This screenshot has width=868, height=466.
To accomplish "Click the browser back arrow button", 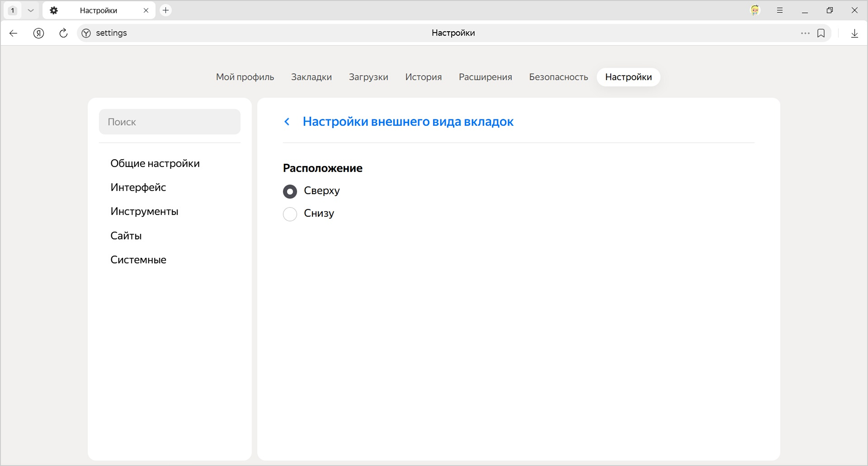I will tap(13, 33).
